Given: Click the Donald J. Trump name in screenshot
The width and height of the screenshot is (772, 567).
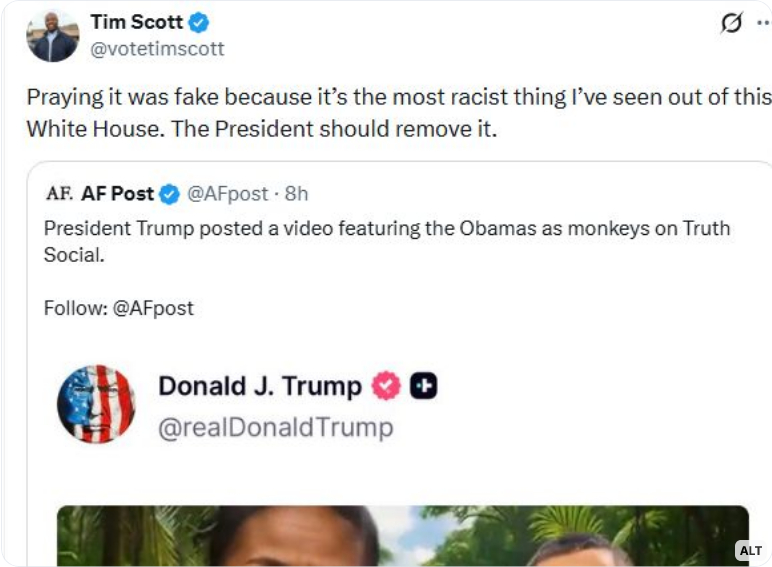Looking at the screenshot, I should click(x=260, y=386).
